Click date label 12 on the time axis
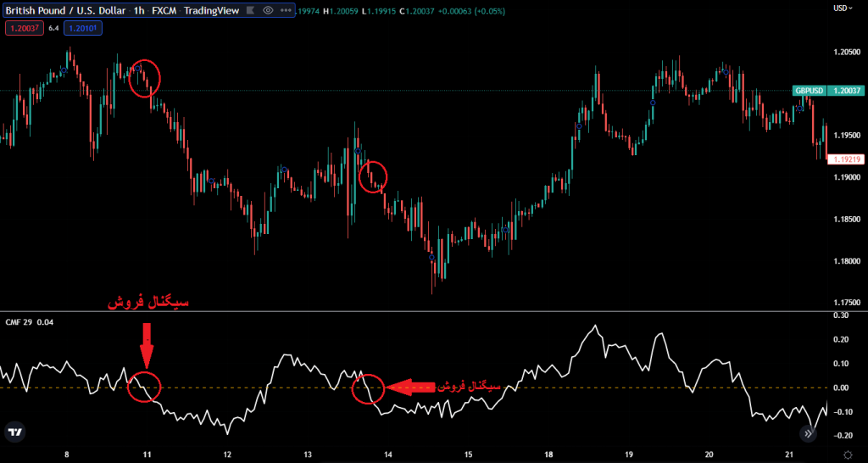The width and height of the screenshot is (868, 463). pos(227,455)
